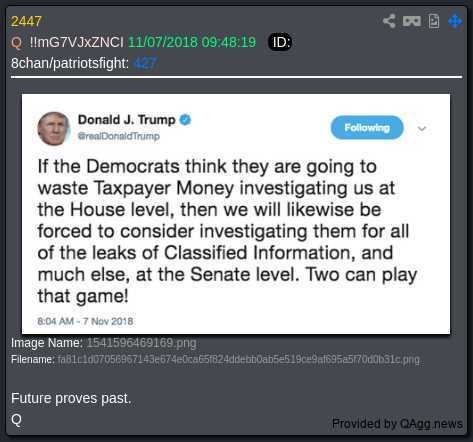This screenshot has width=473, height=442.
Task: Open the VR goggles viewer icon
Action: click(x=412, y=21)
